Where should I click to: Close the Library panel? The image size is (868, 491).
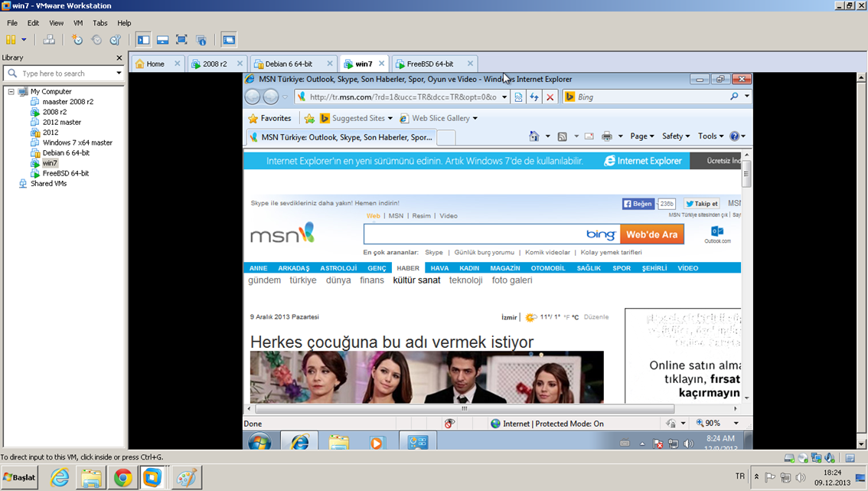(x=119, y=57)
